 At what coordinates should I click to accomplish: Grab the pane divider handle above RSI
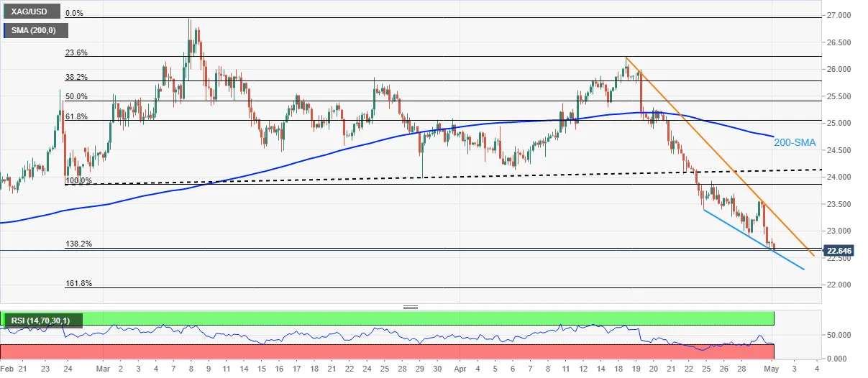[411, 308]
